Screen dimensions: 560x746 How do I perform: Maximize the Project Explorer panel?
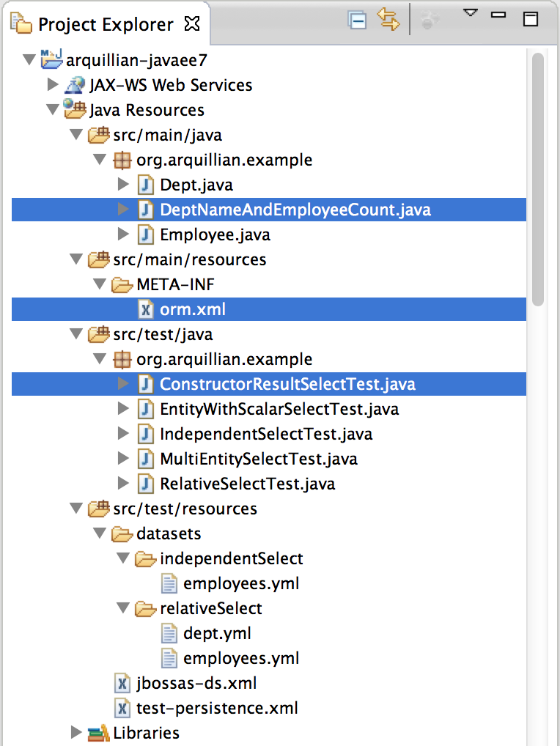[530, 20]
